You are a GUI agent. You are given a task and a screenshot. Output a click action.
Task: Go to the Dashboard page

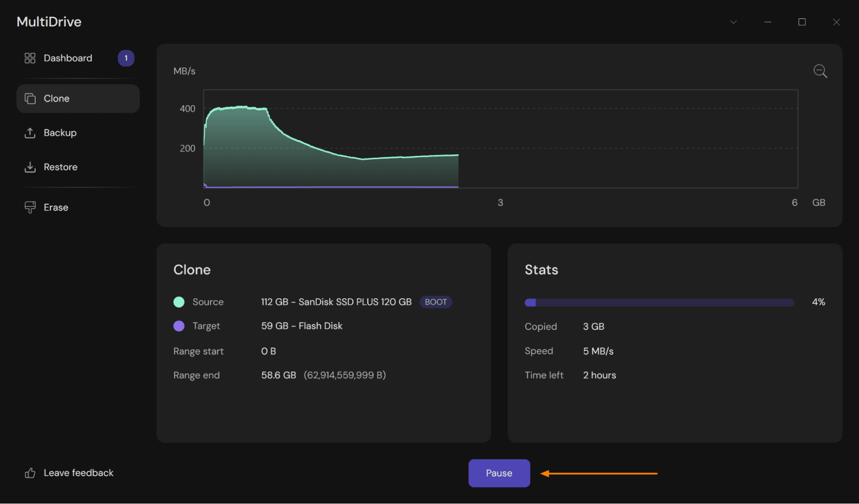point(68,58)
